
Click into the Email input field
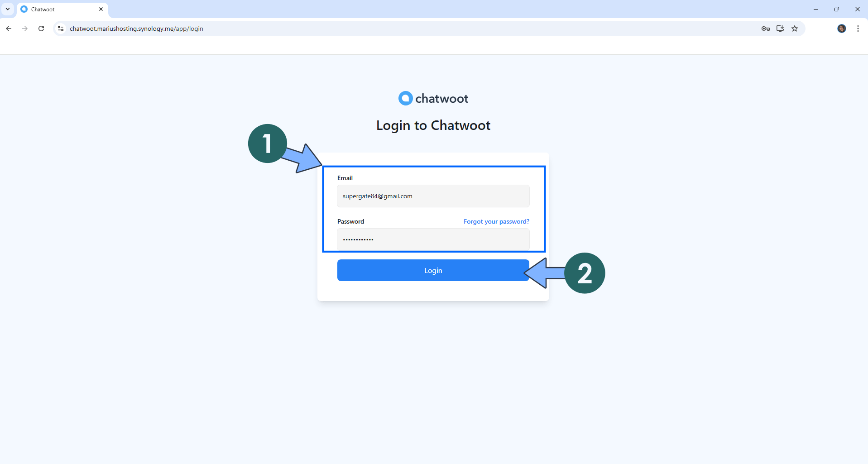tap(433, 196)
